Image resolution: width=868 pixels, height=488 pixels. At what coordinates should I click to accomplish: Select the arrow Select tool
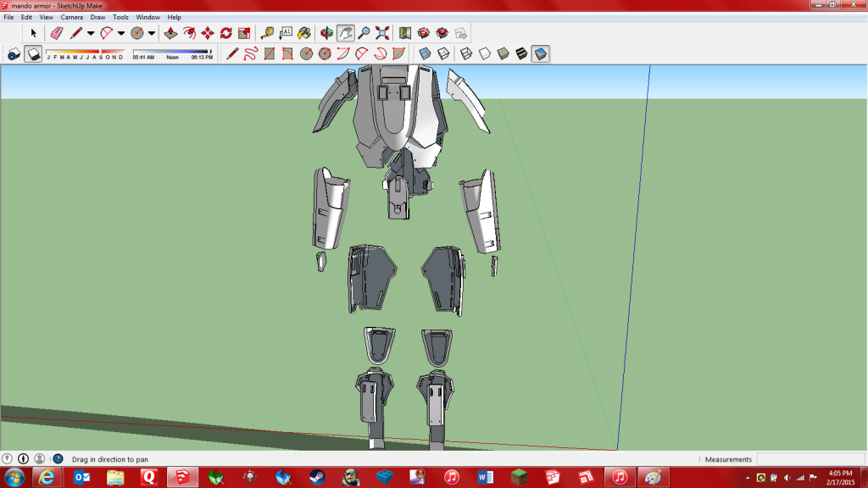33,33
